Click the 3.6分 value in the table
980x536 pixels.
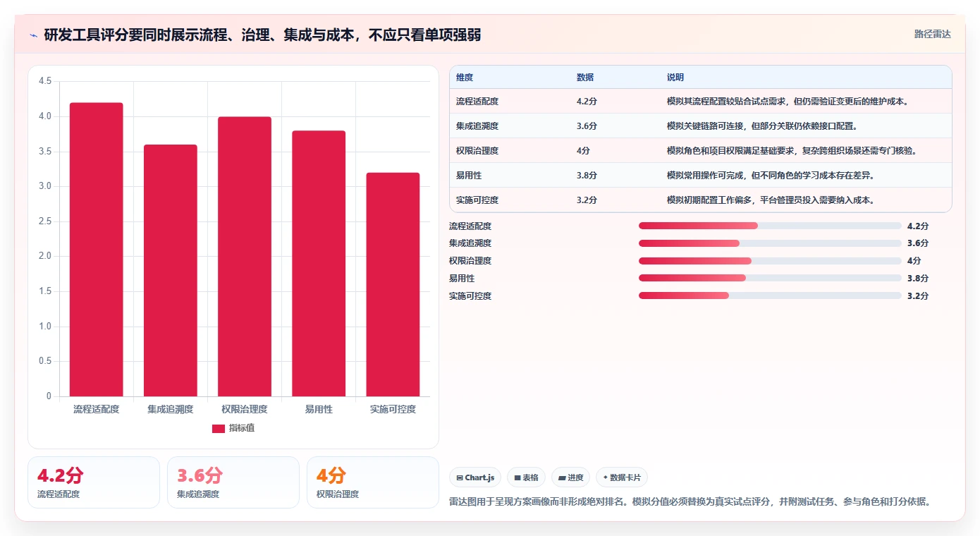587,126
